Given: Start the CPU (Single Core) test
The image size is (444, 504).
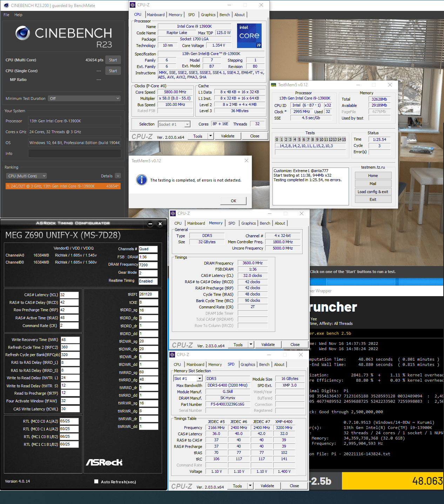Looking at the screenshot, I should 113,71.
